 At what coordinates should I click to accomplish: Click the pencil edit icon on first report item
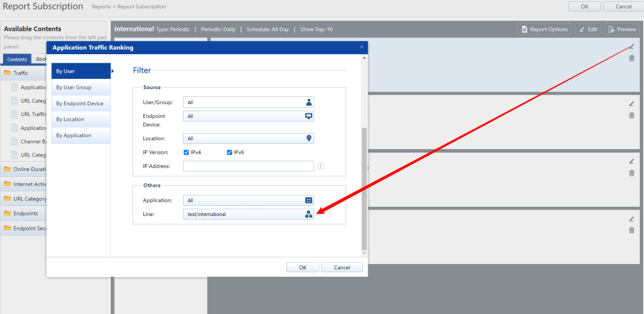631,46
